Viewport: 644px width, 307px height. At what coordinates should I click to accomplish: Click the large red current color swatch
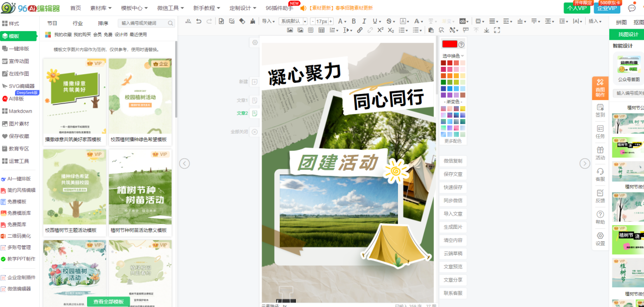(449, 44)
